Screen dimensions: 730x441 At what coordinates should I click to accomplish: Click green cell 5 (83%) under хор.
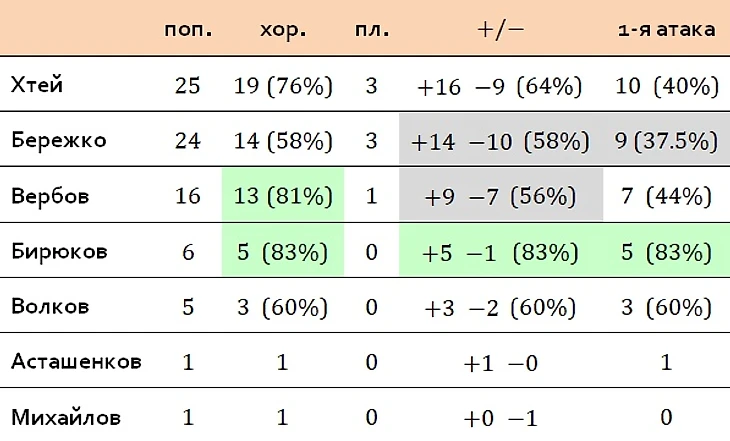tap(283, 250)
